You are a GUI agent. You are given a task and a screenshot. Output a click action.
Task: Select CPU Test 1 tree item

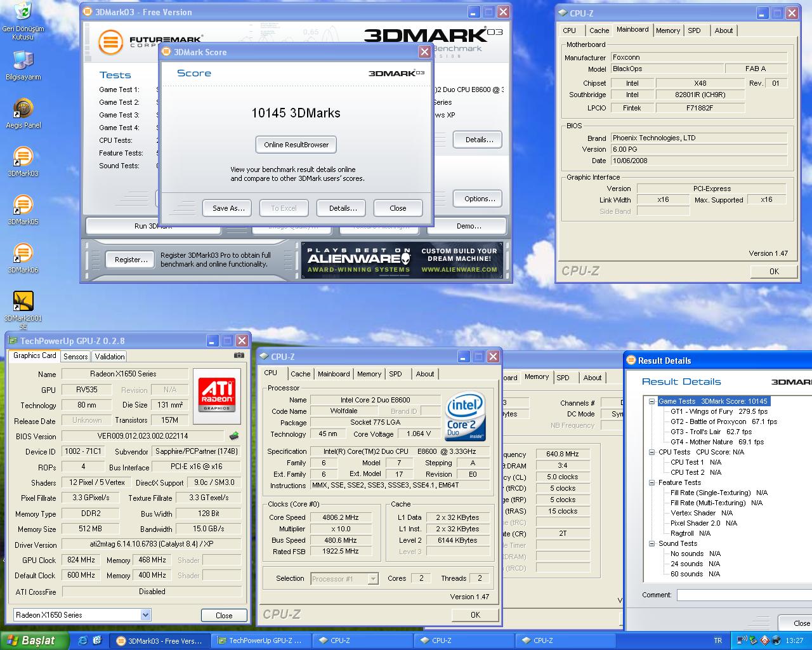696,462
